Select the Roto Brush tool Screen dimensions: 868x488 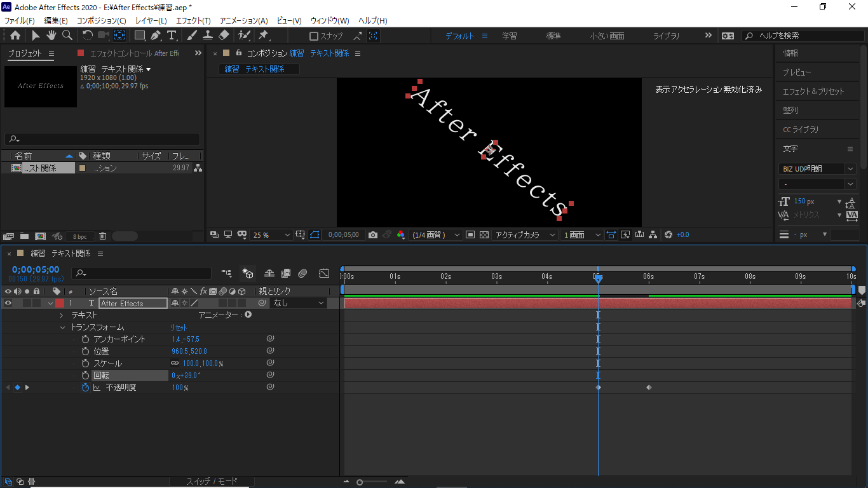tap(244, 36)
